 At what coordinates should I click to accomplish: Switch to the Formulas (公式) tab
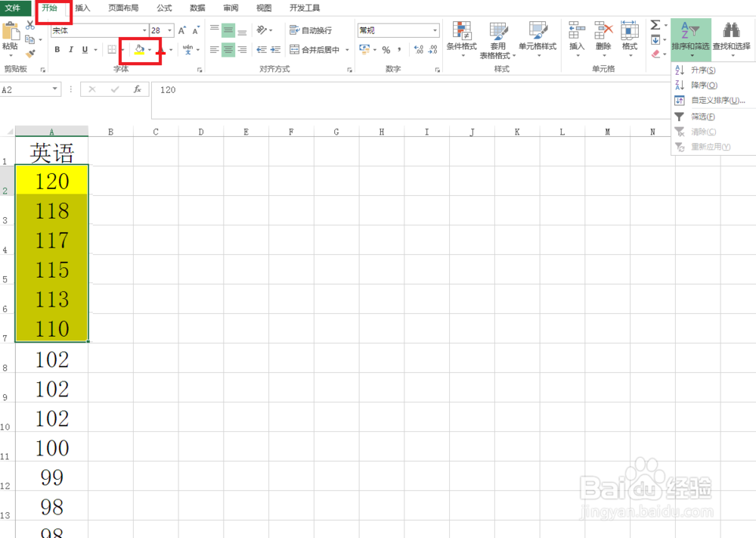click(x=164, y=8)
